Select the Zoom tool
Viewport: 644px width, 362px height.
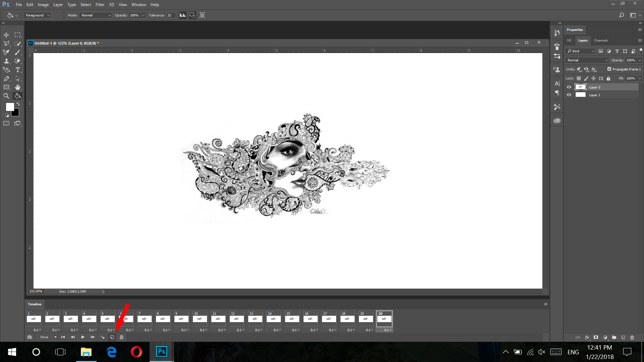6,96
